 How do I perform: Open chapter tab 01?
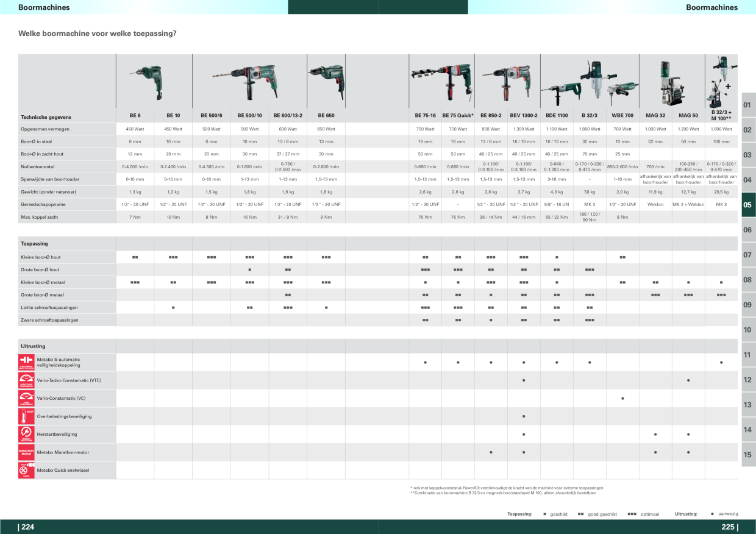[x=749, y=105]
